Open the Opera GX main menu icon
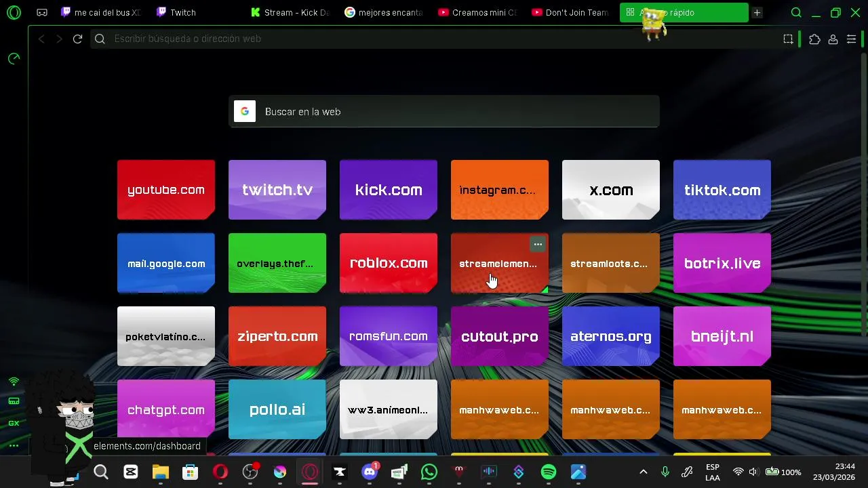This screenshot has width=868, height=488. coord(13,12)
